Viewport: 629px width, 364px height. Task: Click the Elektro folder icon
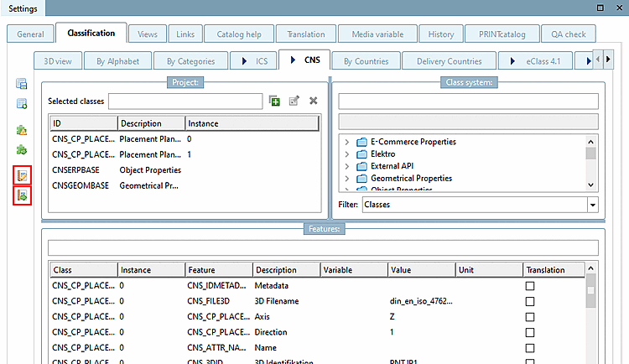[x=361, y=153]
